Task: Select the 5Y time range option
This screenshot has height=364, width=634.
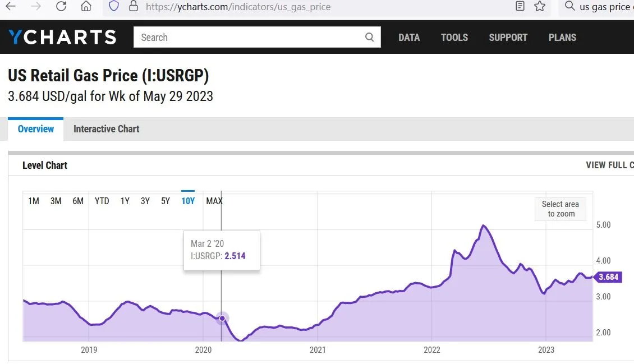Action: pos(165,201)
